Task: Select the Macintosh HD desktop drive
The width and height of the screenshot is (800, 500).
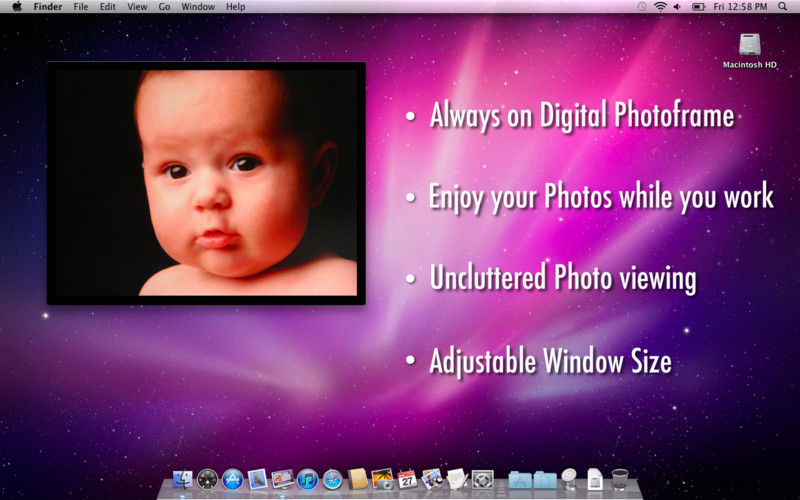Action: [x=749, y=51]
